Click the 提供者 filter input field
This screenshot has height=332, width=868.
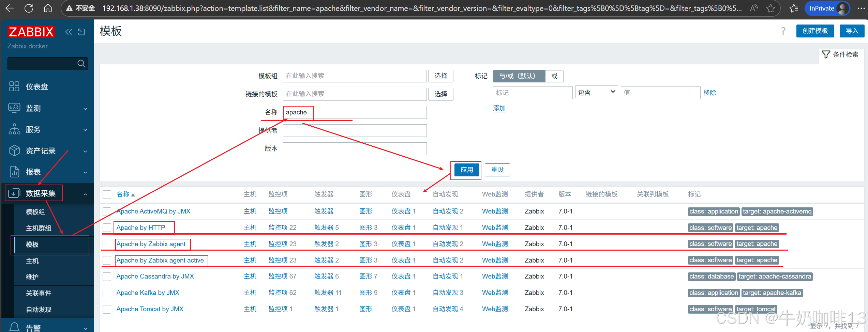coord(355,130)
